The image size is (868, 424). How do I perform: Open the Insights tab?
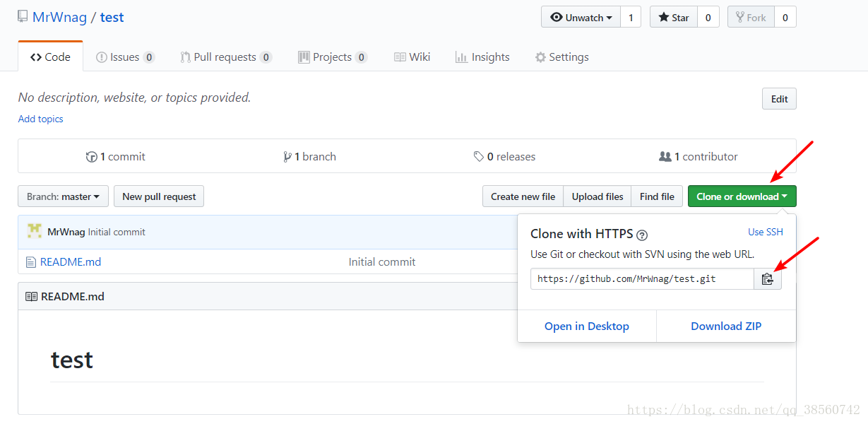pyautogui.click(x=482, y=57)
